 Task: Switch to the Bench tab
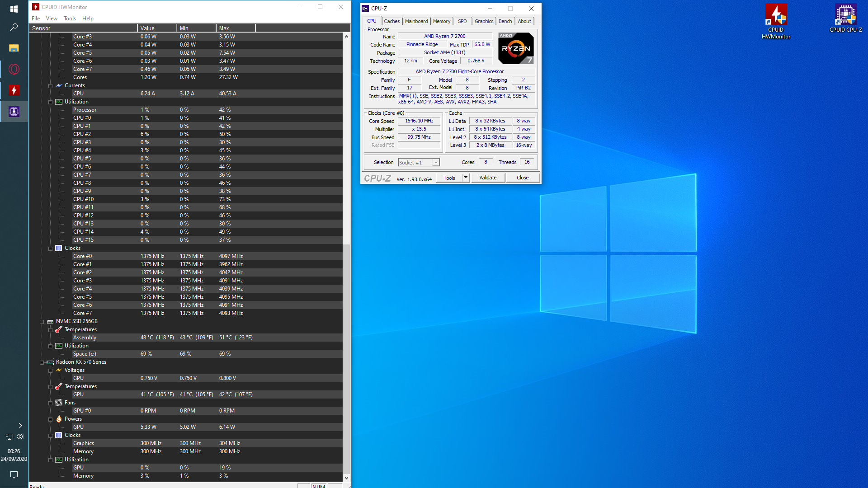click(x=505, y=21)
